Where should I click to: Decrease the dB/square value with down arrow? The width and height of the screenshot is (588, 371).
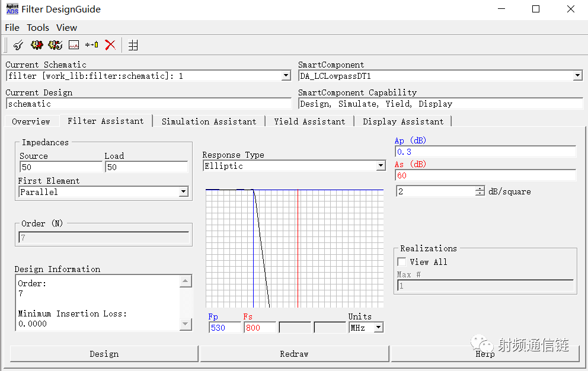click(480, 194)
